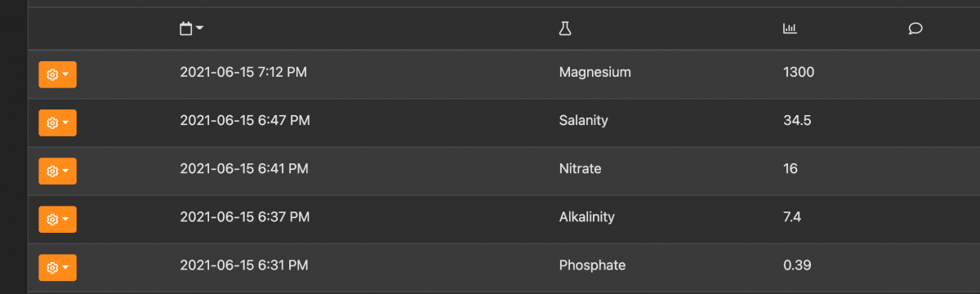Expand the Nitrate row actions dropdown arrow
Screen dimensions: 980x294
click(65, 171)
